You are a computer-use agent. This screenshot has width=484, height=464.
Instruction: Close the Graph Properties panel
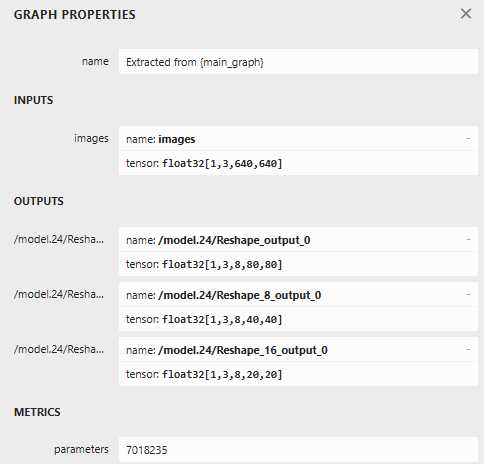[466, 14]
